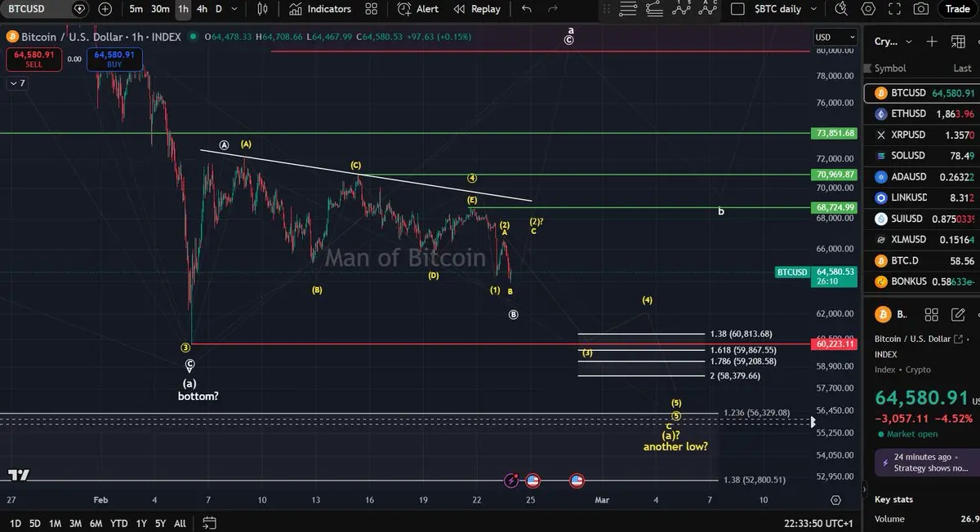
Task: Select the 3M date range
Action: click(75, 523)
